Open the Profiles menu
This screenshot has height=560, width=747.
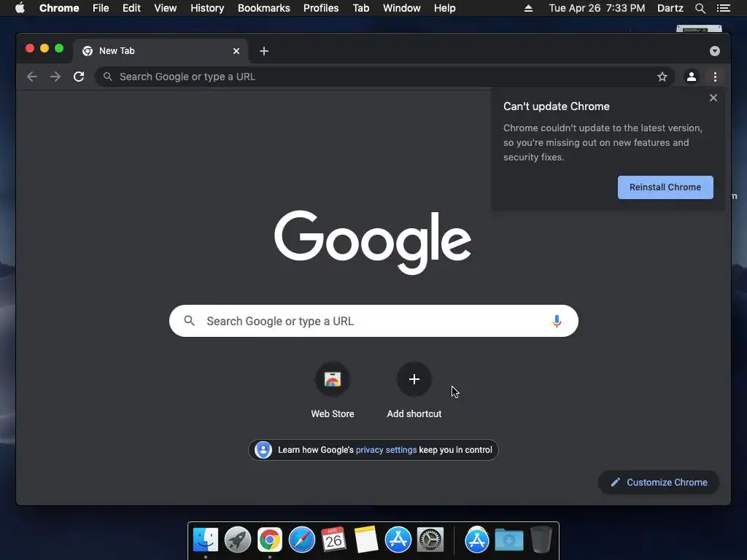(321, 8)
